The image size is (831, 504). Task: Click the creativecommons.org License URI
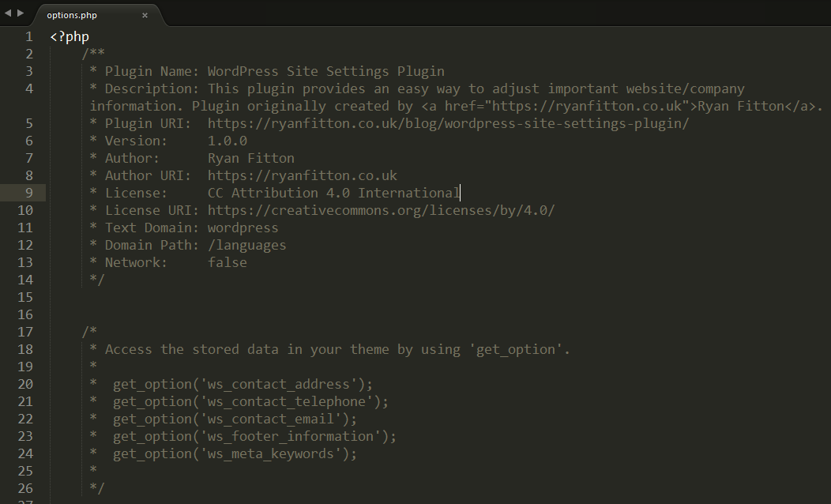coord(381,210)
